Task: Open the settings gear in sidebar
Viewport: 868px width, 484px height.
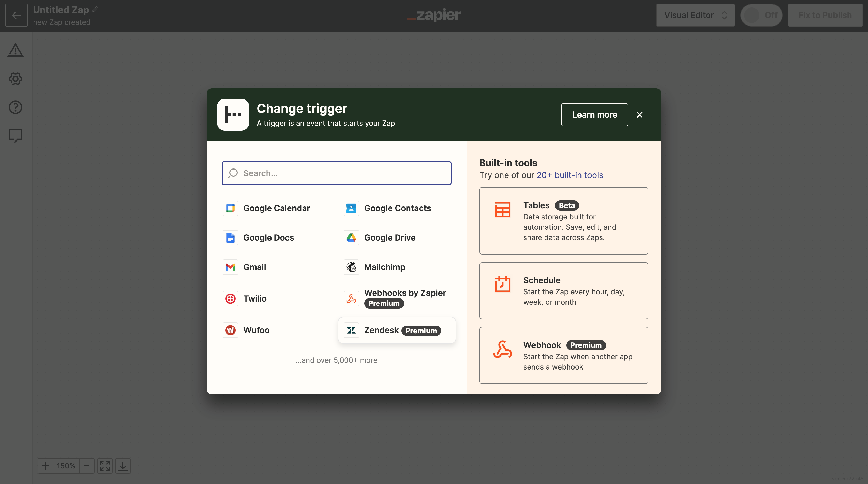Action: [x=16, y=79]
